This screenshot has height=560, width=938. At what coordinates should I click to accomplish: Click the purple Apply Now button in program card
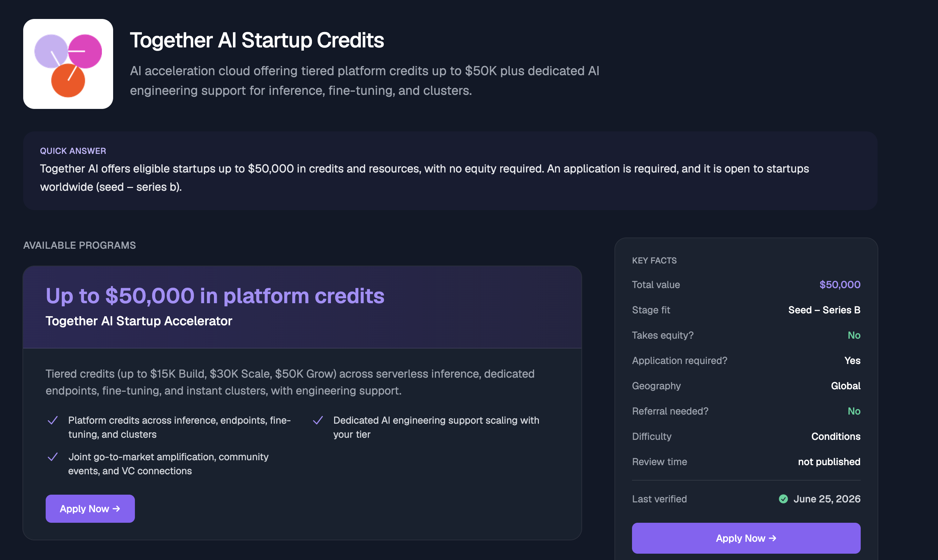click(90, 509)
